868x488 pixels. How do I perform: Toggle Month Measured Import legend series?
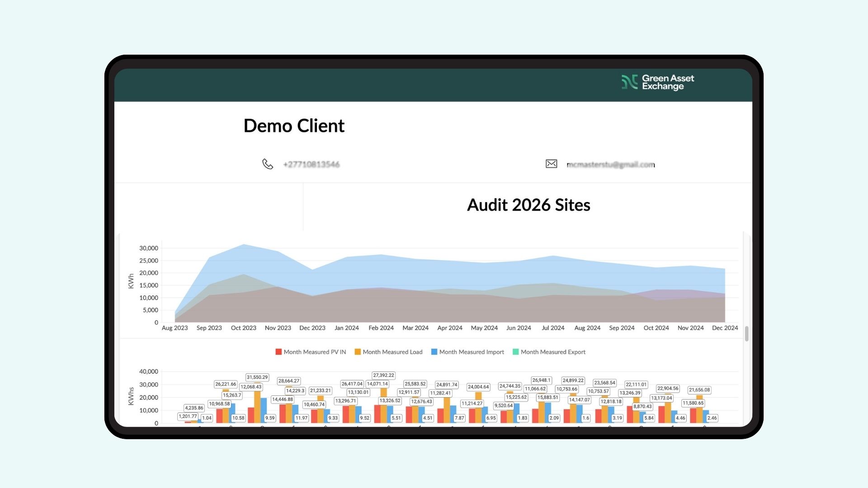tap(467, 352)
